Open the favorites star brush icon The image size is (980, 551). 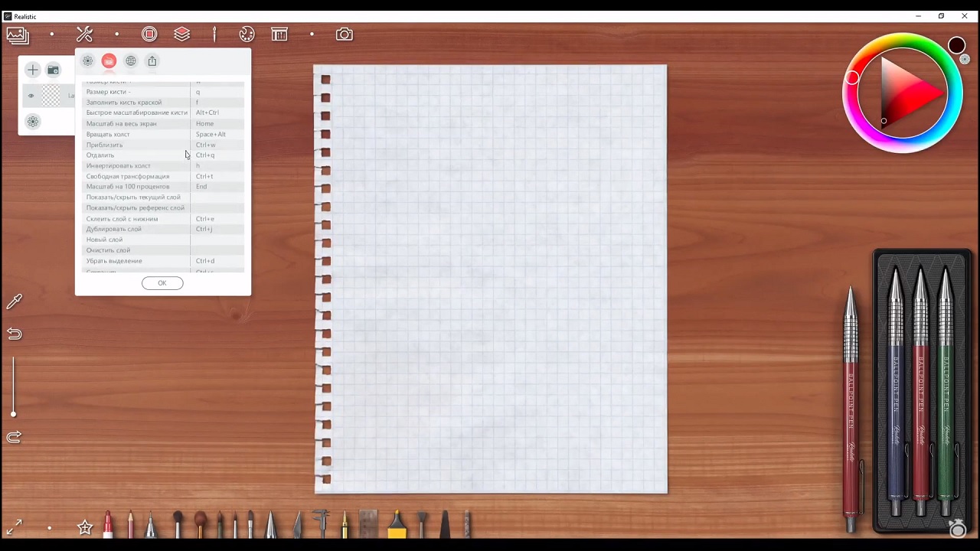tap(85, 527)
